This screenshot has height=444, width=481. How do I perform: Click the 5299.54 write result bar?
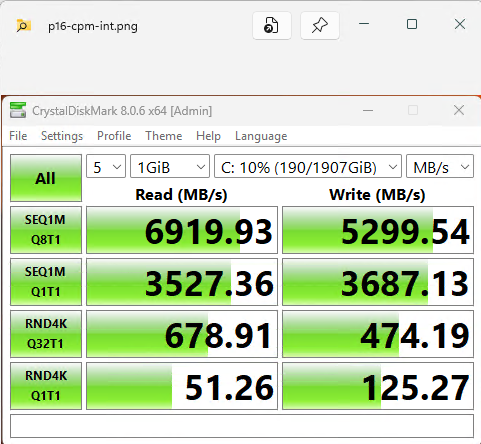point(378,230)
